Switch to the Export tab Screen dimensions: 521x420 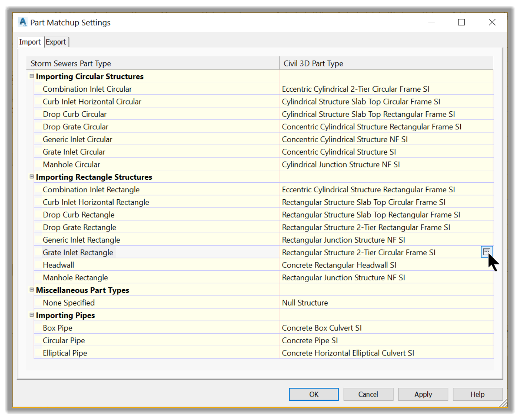pos(56,42)
